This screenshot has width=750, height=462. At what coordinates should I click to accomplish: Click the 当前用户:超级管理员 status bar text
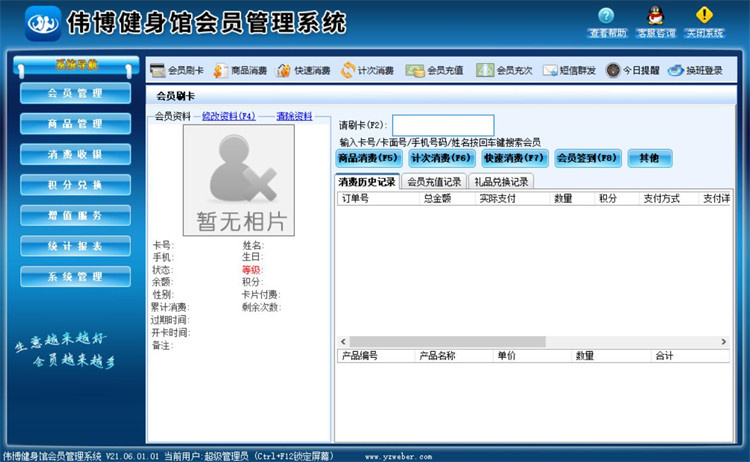[206, 456]
